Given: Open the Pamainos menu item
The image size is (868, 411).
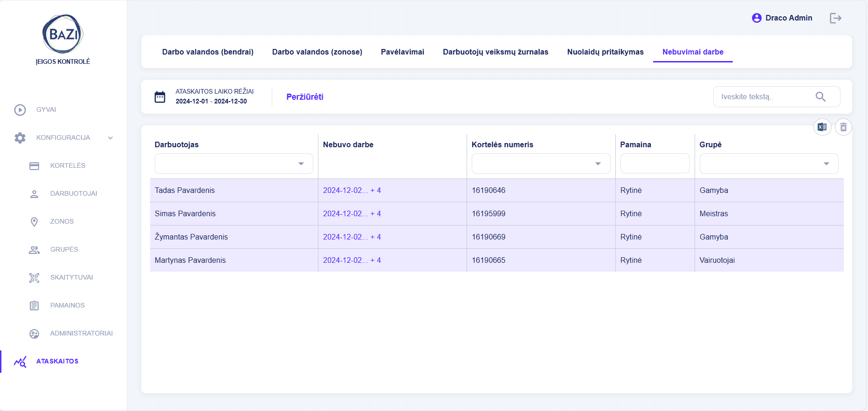Looking at the screenshot, I should pyautogui.click(x=68, y=306).
